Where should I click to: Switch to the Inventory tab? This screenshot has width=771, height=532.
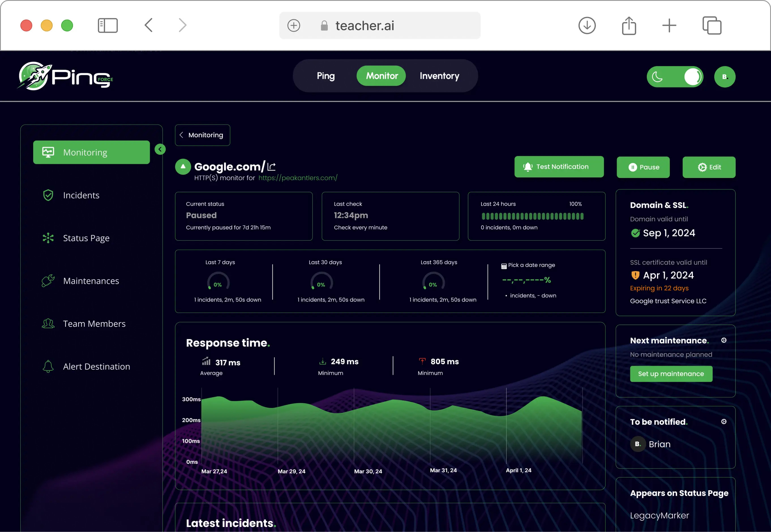click(x=439, y=76)
